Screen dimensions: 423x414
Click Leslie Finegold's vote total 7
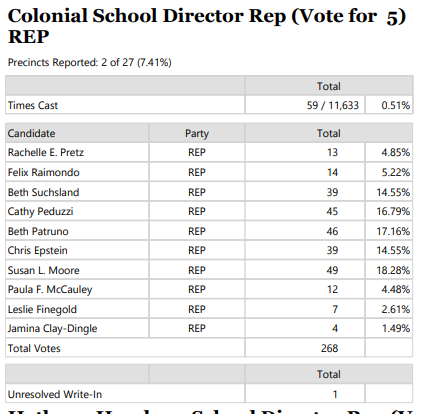coord(335,309)
